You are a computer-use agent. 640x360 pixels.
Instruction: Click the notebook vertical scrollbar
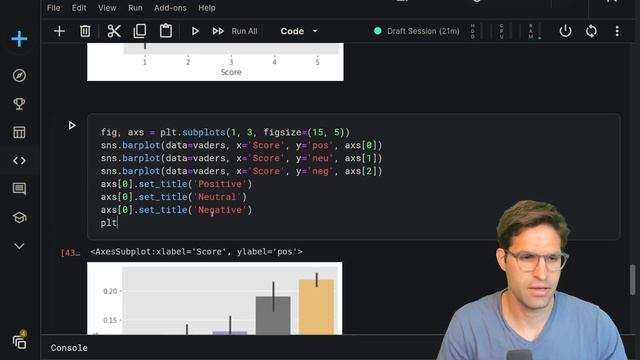pos(633,279)
